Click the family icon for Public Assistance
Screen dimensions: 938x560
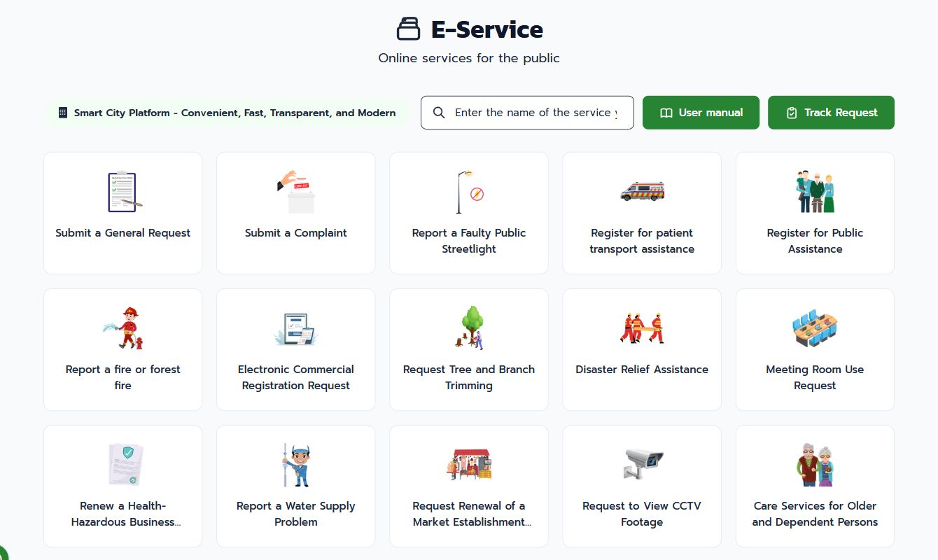815,191
